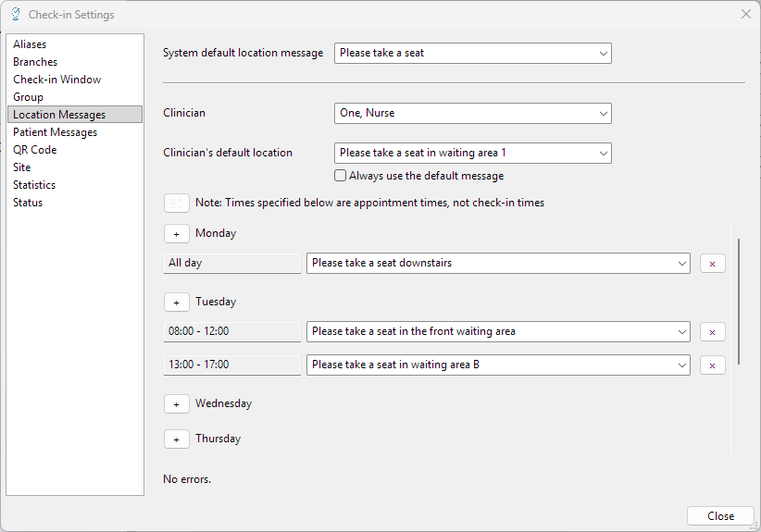
Task: Add a time slot for Tuesday
Action: tap(176, 303)
